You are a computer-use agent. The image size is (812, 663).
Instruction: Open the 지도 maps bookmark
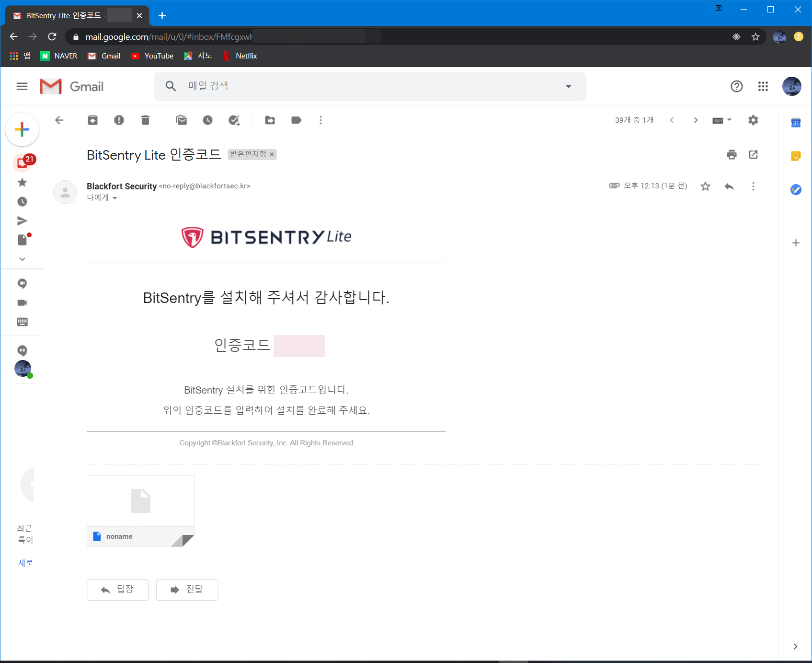tap(198, 56)
